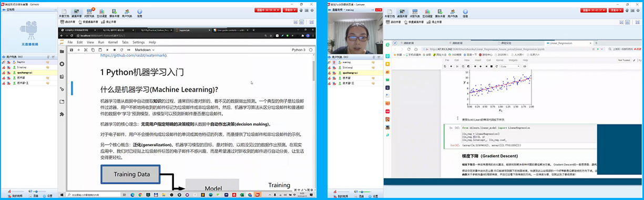Toggle Not Trusted in the right notebook

click(x=623, y=60)
